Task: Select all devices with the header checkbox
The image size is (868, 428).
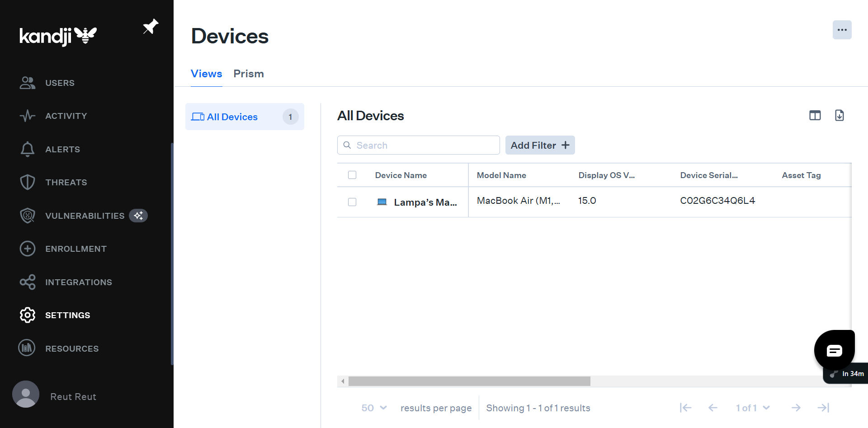Action: click(x=352, y=175)
